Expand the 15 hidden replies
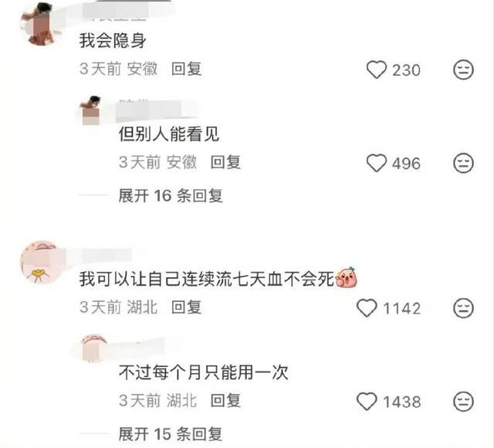 171,434
